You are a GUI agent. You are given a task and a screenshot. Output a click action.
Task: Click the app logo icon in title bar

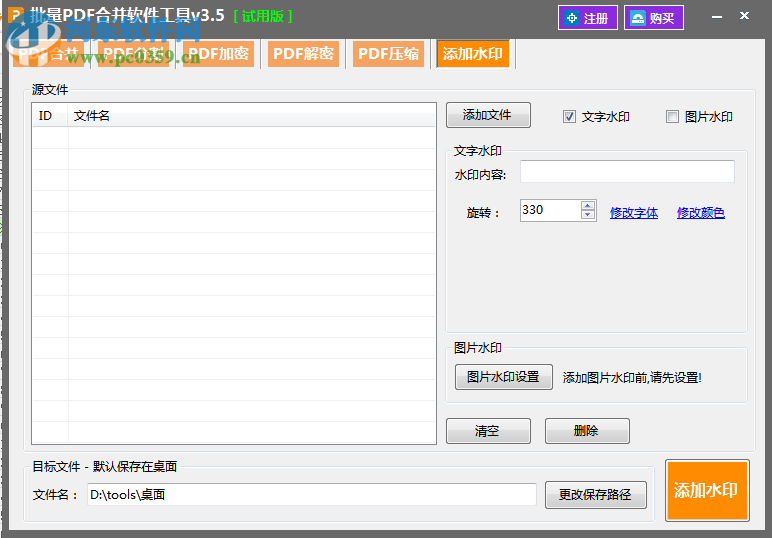tap(15, 14)
